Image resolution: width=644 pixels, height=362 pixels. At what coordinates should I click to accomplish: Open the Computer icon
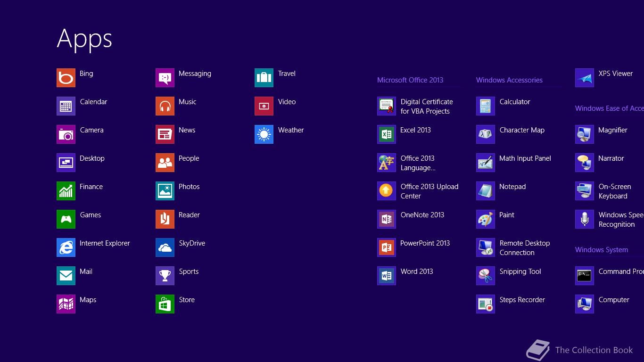585,304
